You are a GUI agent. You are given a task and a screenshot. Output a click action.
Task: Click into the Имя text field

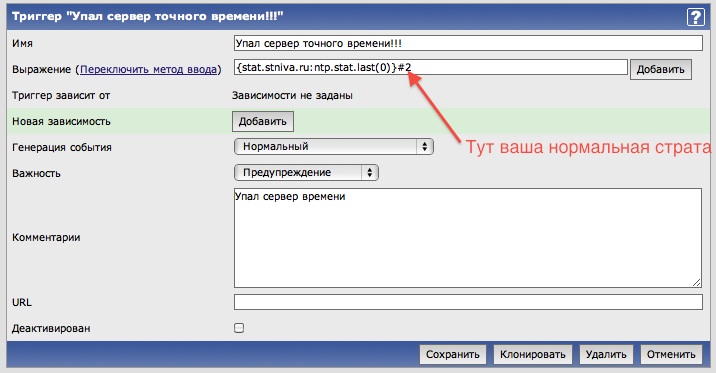tap(468, 43)
